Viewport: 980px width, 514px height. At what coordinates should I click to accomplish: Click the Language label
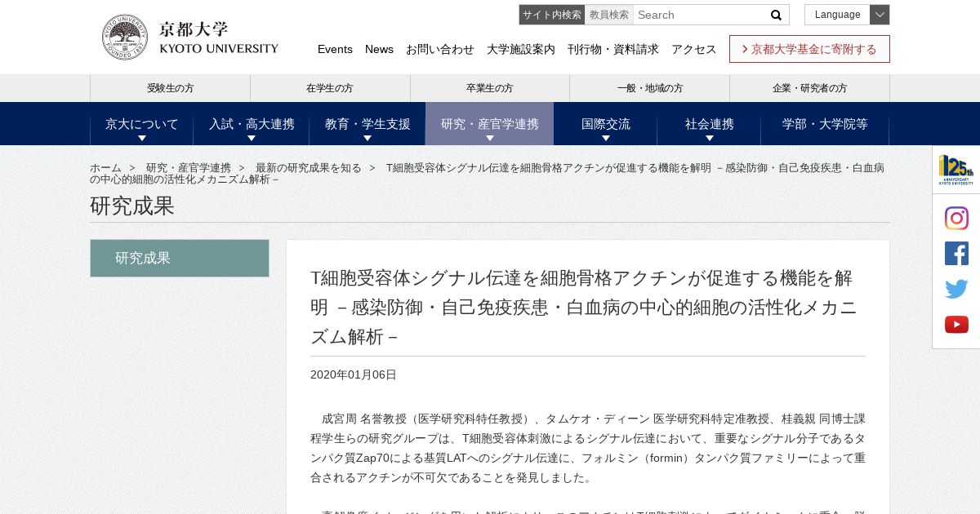tap(838, 15)
